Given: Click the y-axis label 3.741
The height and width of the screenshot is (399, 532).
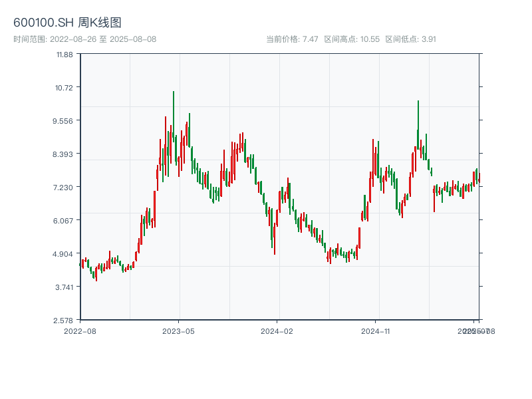Looking at the screenshot, I should (64, 287).
